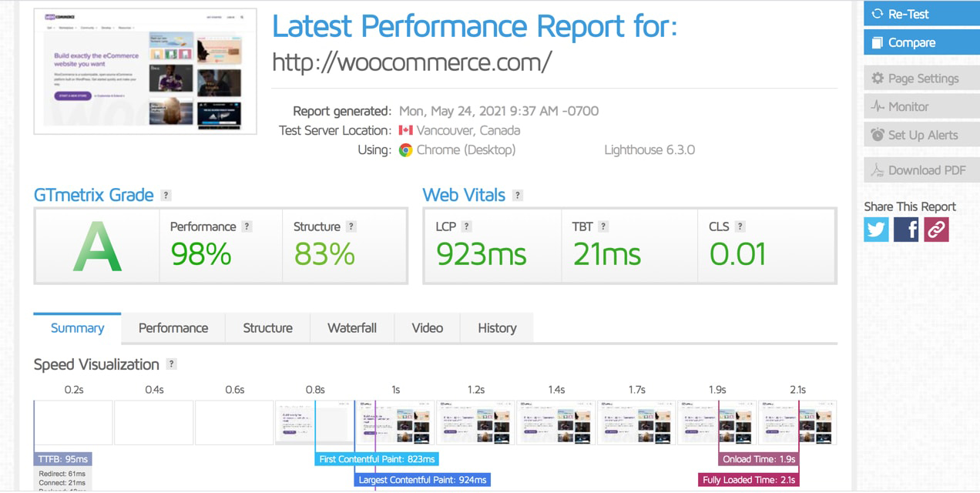Click help icon beside Structure score

(351, 226)
